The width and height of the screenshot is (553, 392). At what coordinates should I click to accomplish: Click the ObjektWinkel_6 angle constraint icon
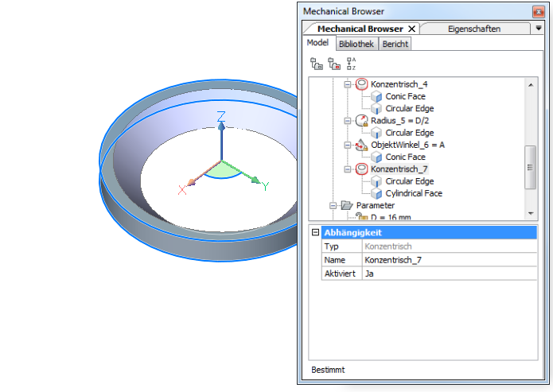362,145
